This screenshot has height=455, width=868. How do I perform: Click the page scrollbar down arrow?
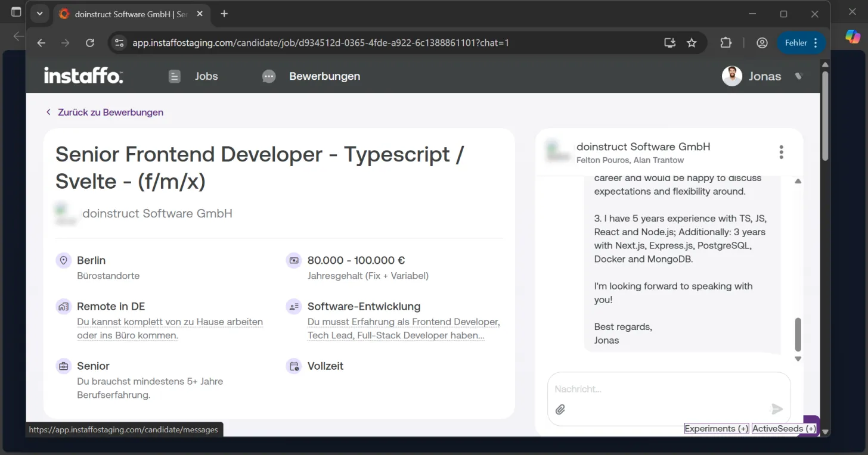tap(826, 432)
